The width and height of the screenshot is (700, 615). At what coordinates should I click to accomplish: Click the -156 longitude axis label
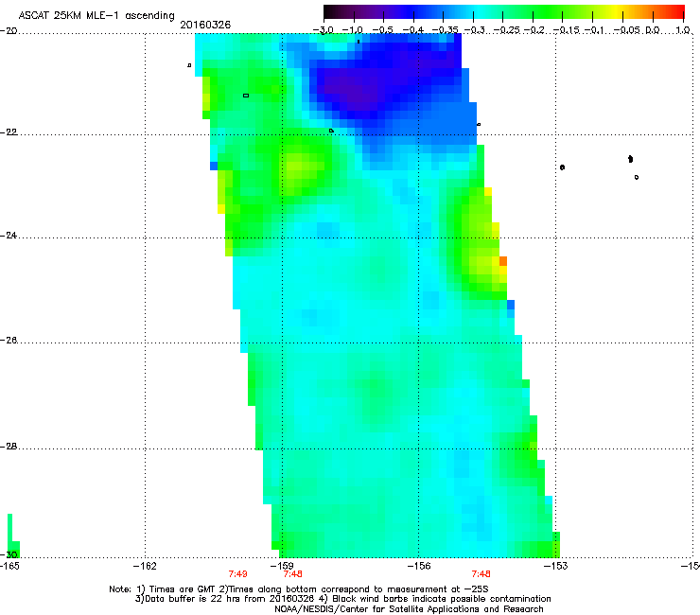click(x=419, y=567)
